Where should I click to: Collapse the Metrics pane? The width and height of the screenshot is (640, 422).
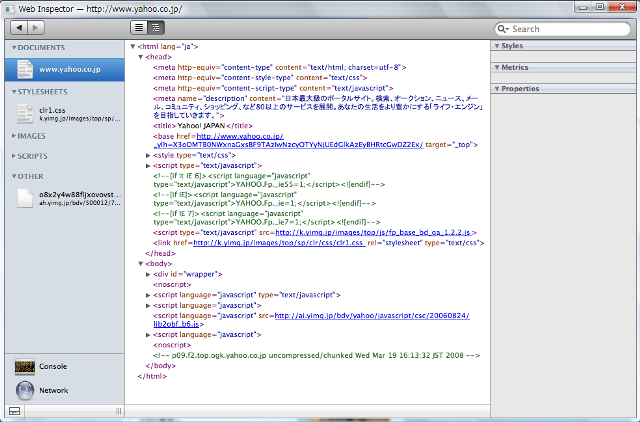tap(497, 67)
